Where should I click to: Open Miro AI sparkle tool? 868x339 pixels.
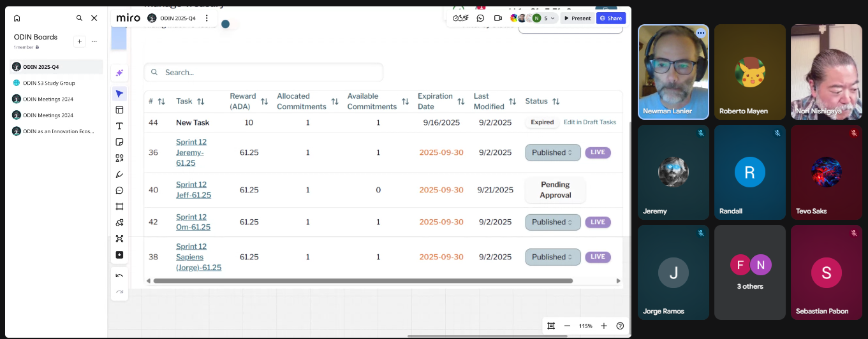pos(119,73)
